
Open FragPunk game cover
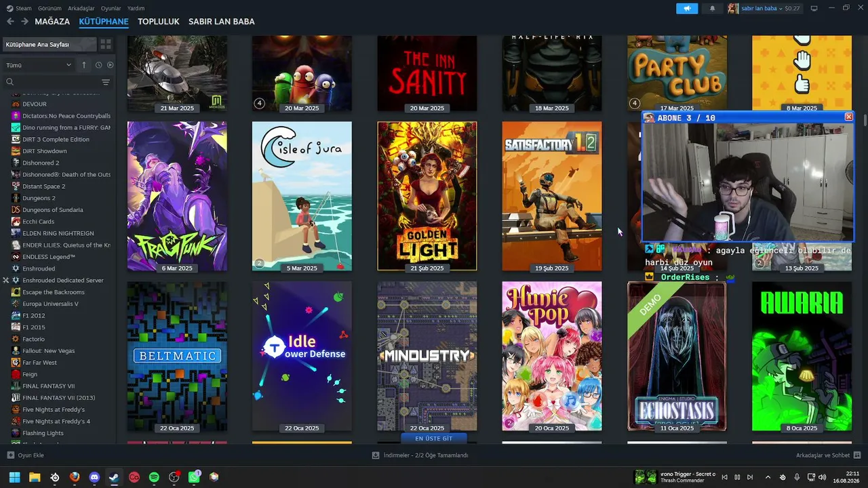(177, 196)
